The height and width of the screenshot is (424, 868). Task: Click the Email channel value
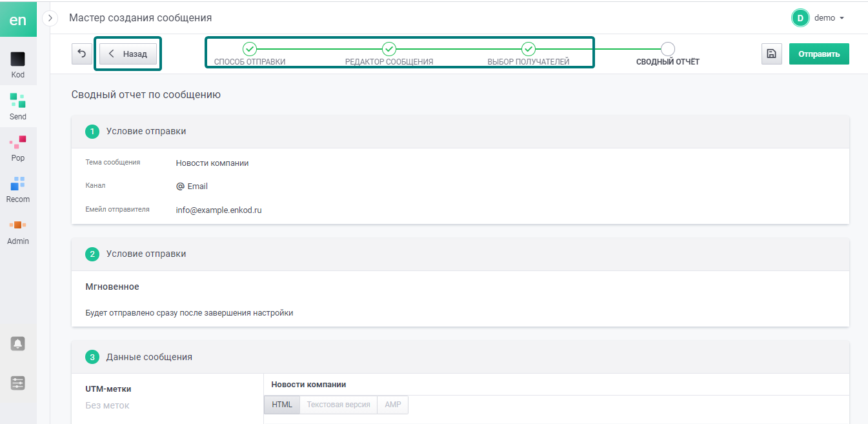[192, 187]
